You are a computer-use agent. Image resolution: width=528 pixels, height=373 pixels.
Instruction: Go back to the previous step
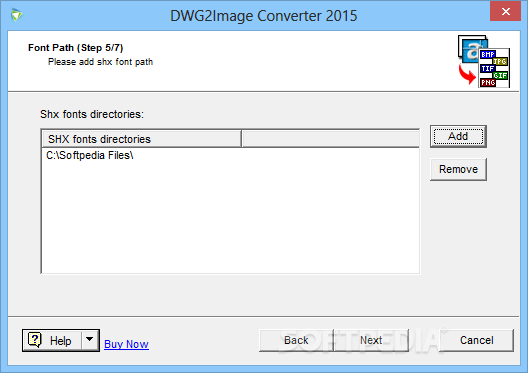click(x=296, y=340)
